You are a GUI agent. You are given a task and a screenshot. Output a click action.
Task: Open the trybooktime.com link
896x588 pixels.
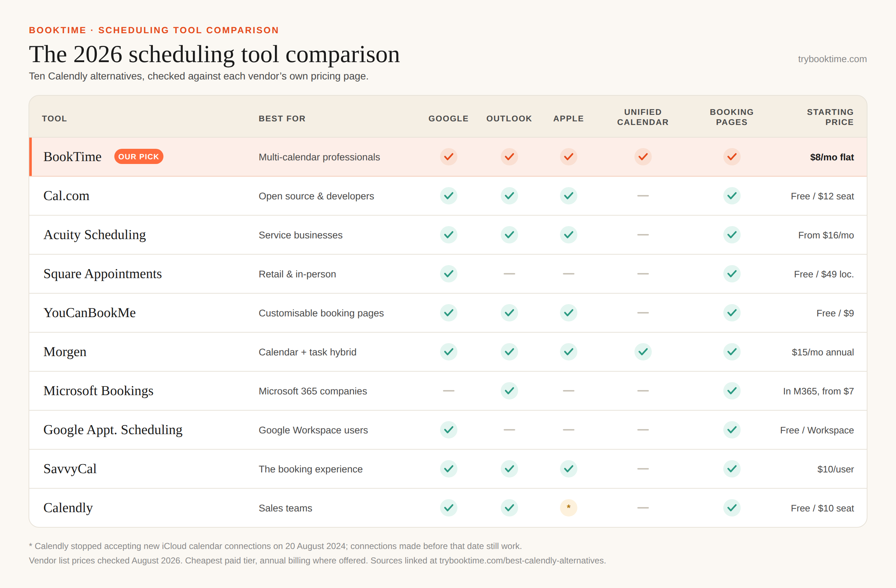pyautogui.click(x=832, y=59)
